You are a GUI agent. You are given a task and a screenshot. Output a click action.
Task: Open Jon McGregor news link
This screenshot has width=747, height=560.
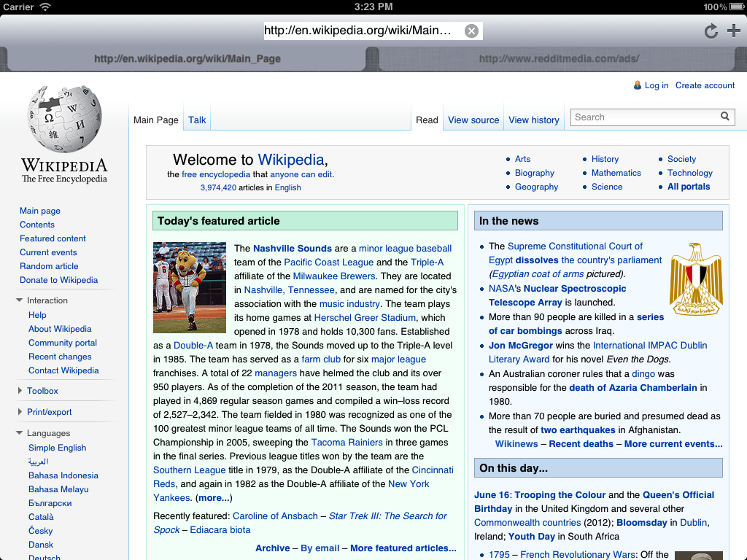point(521,345)
